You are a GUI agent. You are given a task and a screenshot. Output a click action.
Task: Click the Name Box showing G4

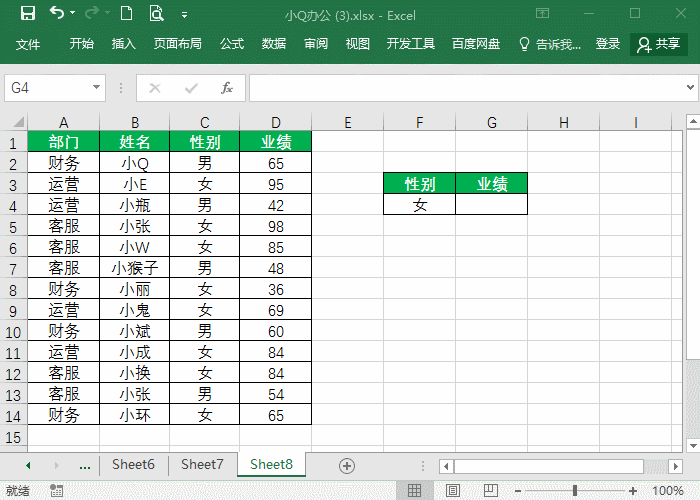[48, 88]
